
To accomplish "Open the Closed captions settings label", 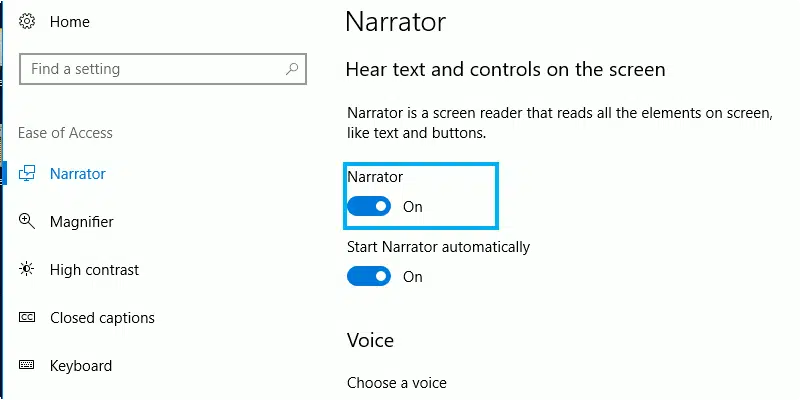I will [x=102, y=318].
